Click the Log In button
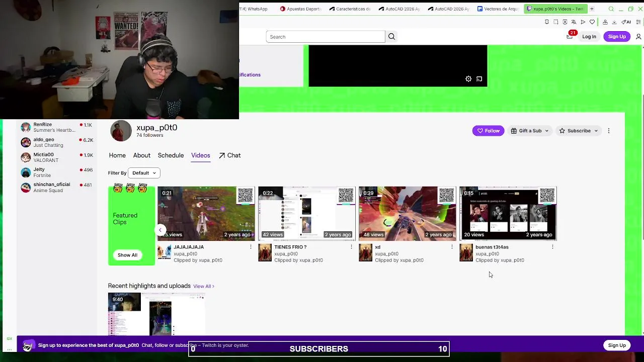The width and height of the screenshot is (644, 362). (589, 36)
